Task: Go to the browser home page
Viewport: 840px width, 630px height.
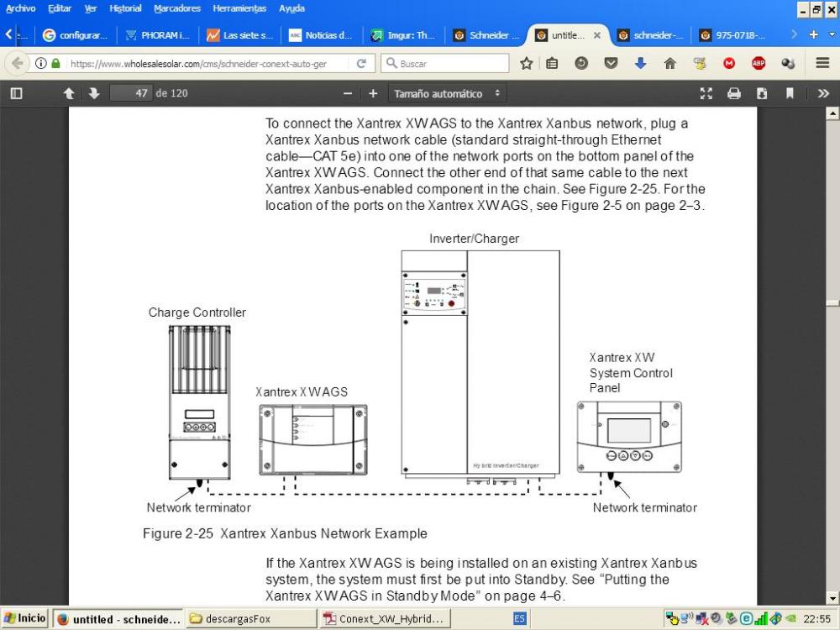Action: (669, 64)
